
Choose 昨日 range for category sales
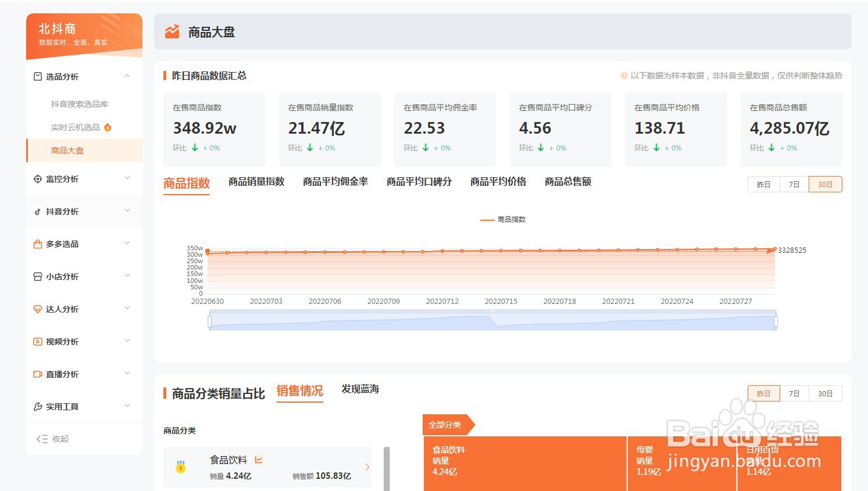[763, 393]
